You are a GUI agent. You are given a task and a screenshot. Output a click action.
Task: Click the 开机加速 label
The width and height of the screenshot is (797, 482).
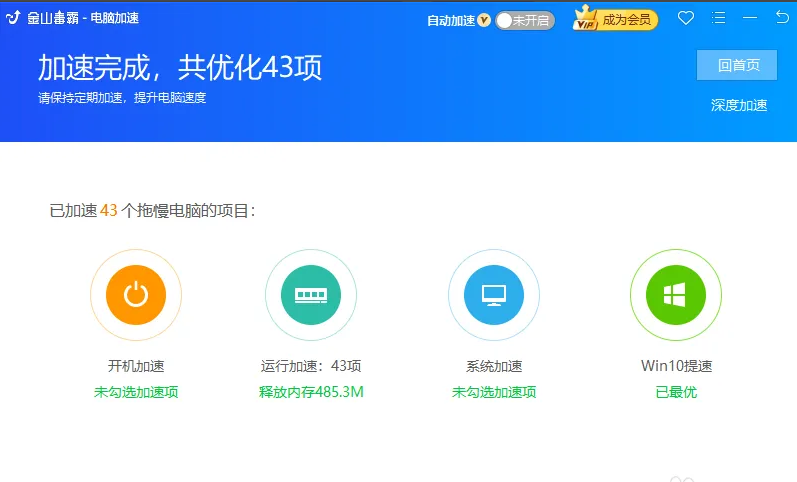(136, 366)
